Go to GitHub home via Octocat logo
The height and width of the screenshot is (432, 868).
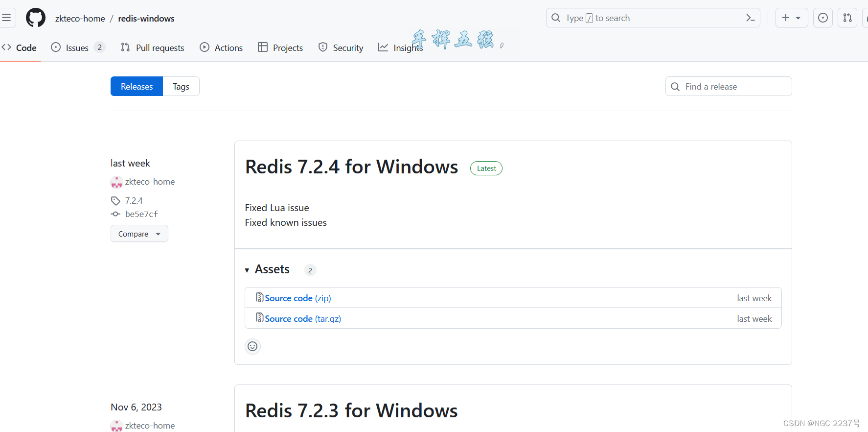(x=36, y=18)
